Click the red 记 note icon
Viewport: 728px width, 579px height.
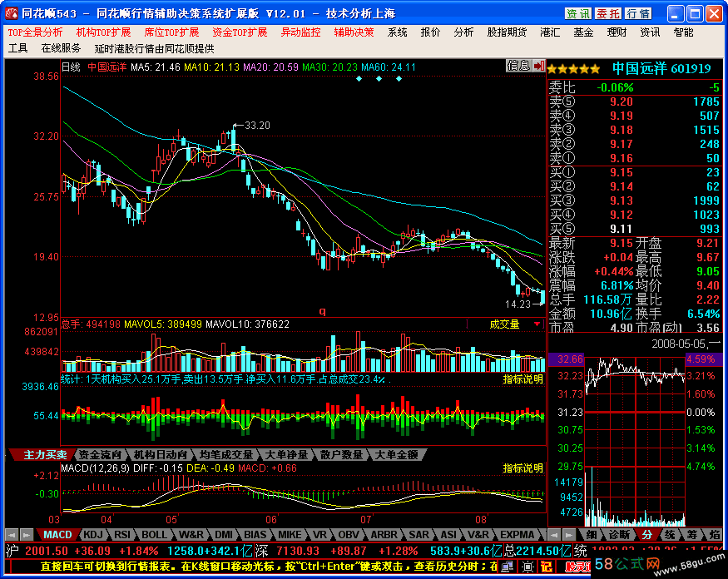click(x=547, y=567)
